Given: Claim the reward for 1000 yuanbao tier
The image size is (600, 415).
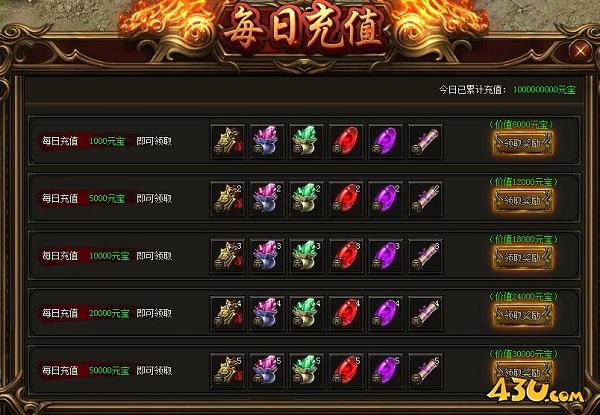Looking at the screenshot, I should coord(523,143).
